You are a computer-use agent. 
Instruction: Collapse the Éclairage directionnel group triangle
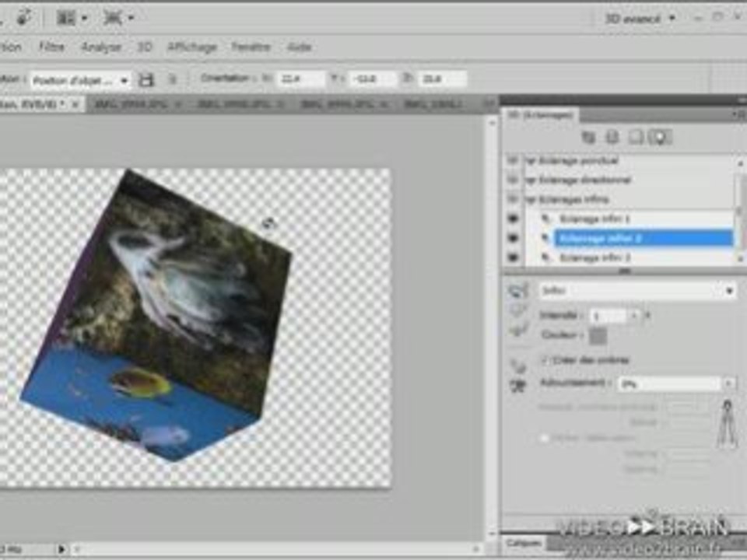[529, 180]
